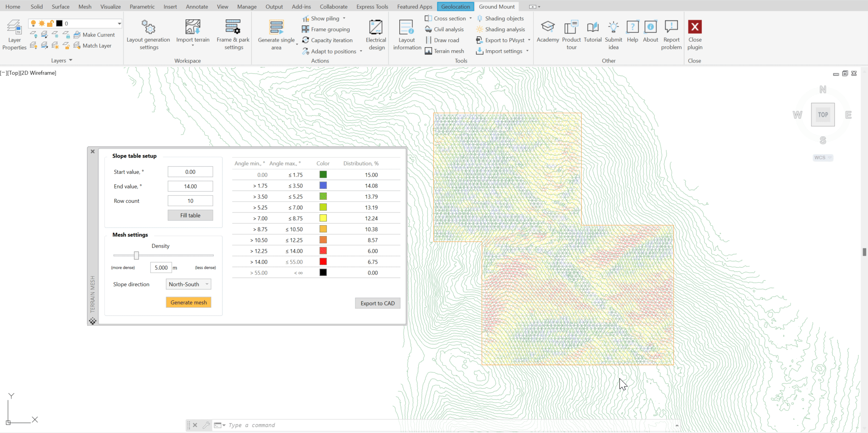Open the Electrical design tool
This screenshot has height=433, width=868.
point(375,34)
